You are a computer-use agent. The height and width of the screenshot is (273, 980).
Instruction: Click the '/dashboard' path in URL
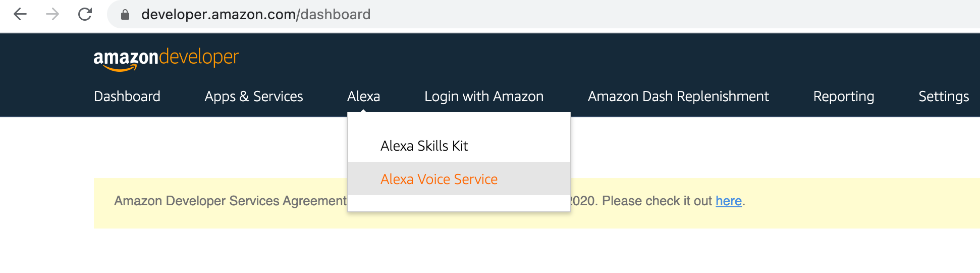[335, 15]
